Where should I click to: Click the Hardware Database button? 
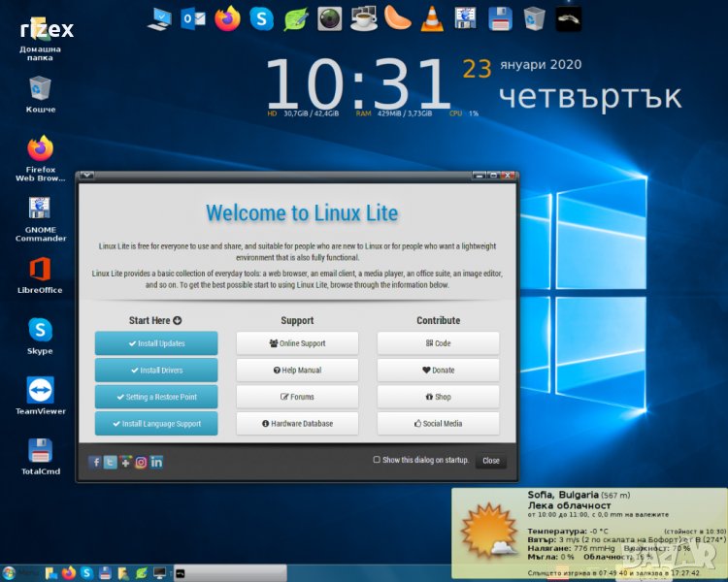(x=297, y=424)
